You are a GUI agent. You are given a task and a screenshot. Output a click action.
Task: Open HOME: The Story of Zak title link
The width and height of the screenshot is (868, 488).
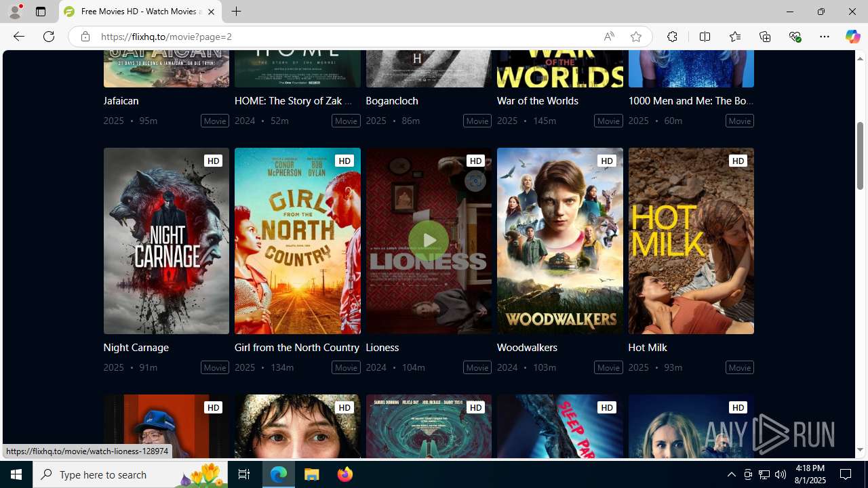(293, 100)
